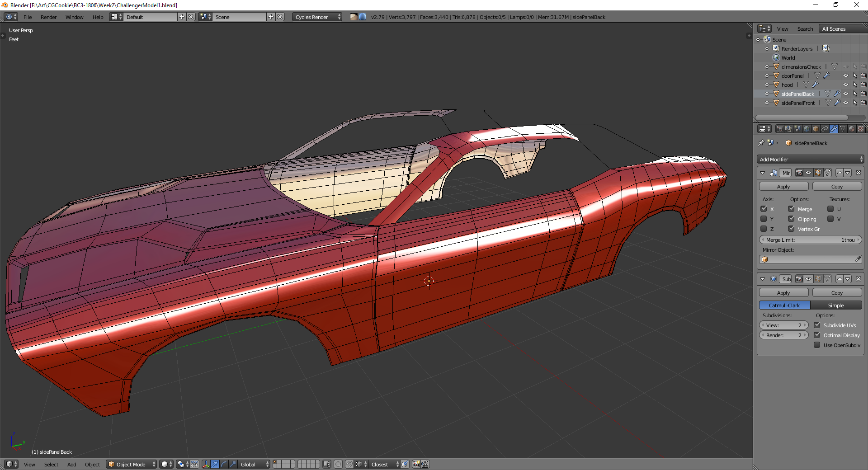Uncheck the Clipping option
This screenshot has width=868, height=470.
(791, 219)
